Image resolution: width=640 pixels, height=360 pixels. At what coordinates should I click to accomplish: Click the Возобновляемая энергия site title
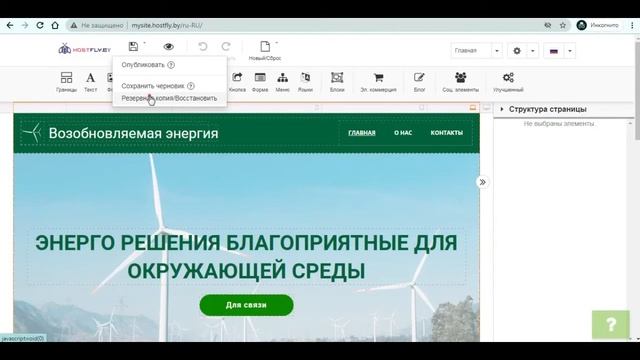(x=133, y=133)
